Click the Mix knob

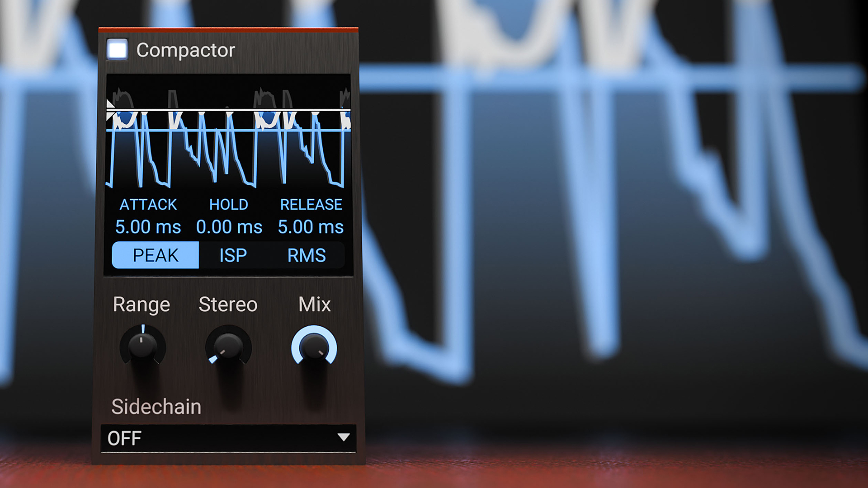314,347
